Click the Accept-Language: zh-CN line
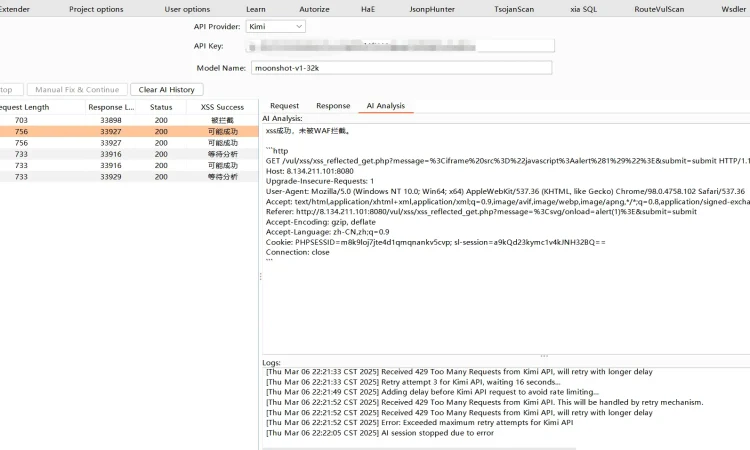Screen dimensions: 750x450 [328, 232]
